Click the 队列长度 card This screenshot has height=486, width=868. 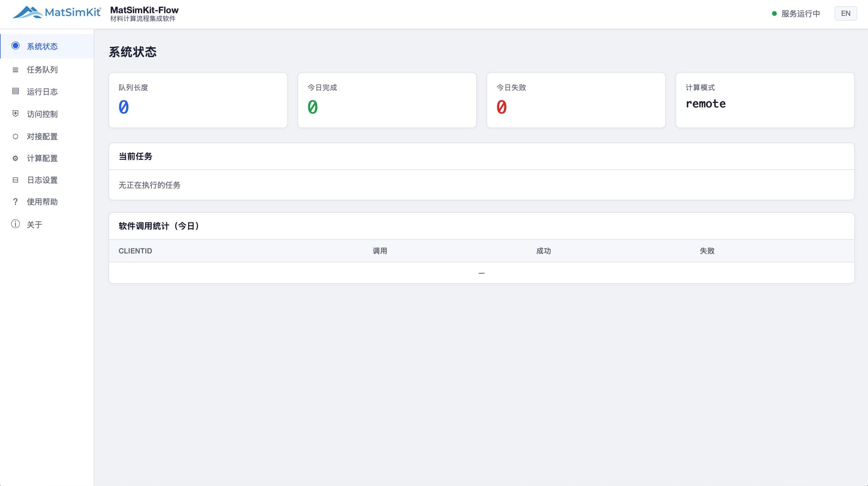198,100
